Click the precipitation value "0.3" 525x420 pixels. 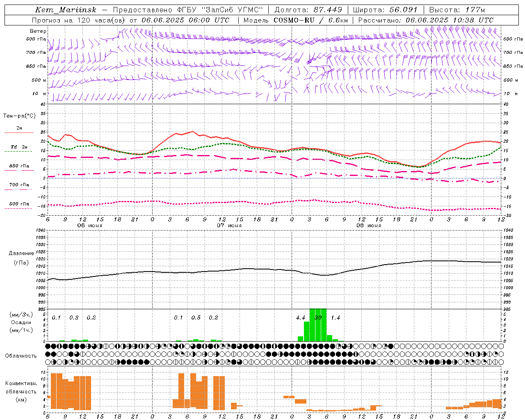(x=74, y=318)
